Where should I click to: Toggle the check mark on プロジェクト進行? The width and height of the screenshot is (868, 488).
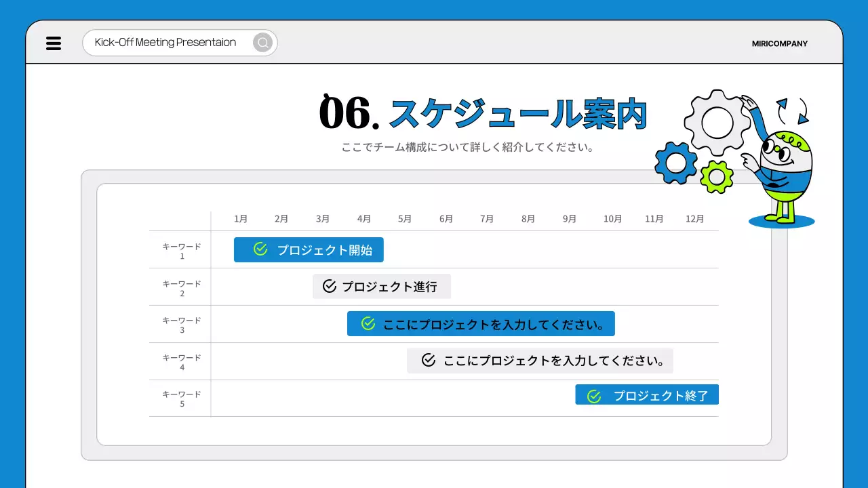pyautogui.click(x=328, y=286)
